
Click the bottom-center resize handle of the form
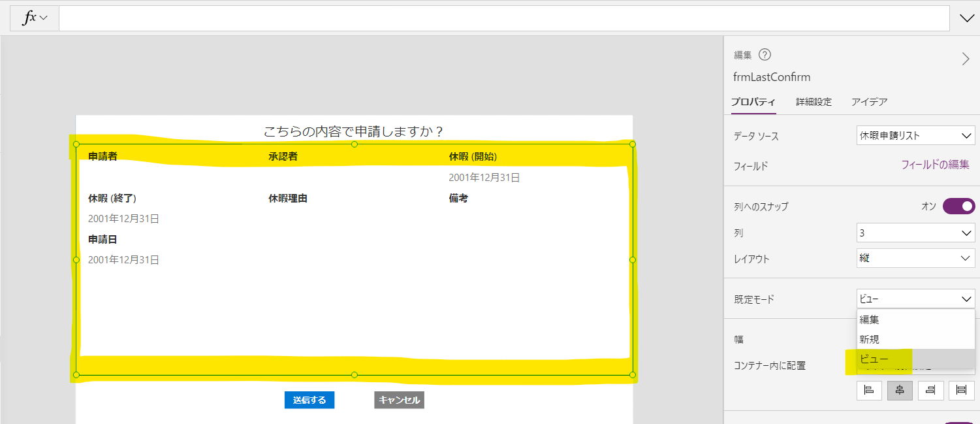[x=355, y=375]
